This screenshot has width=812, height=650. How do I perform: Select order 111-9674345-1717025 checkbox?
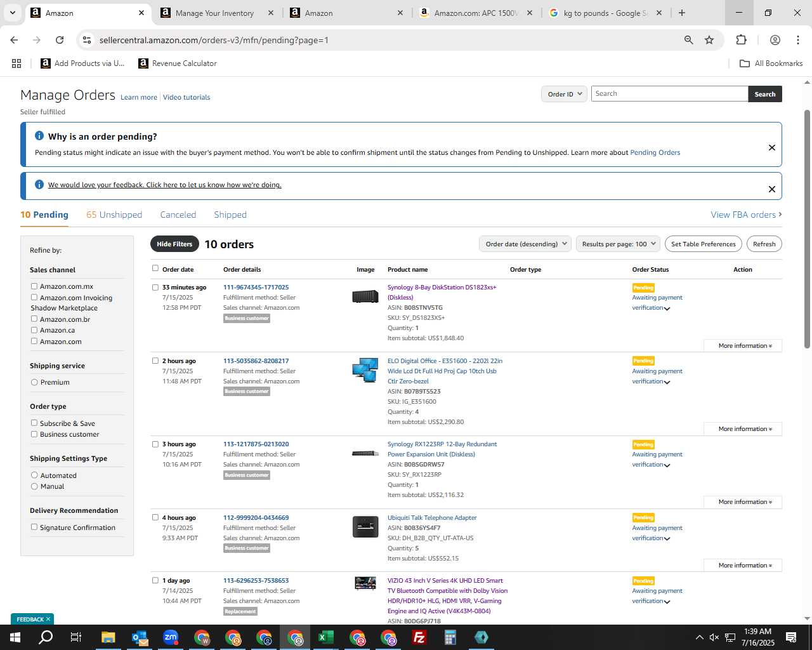tap(155, 287)
